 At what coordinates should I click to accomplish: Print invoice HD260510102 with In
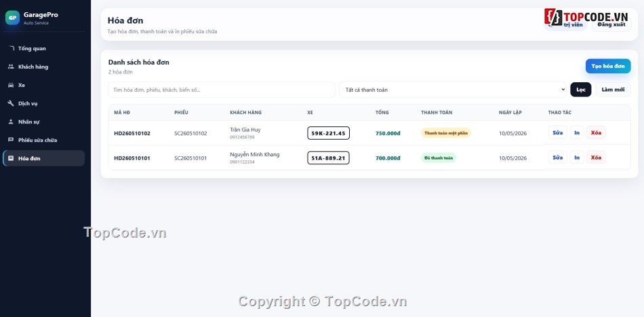577,132
